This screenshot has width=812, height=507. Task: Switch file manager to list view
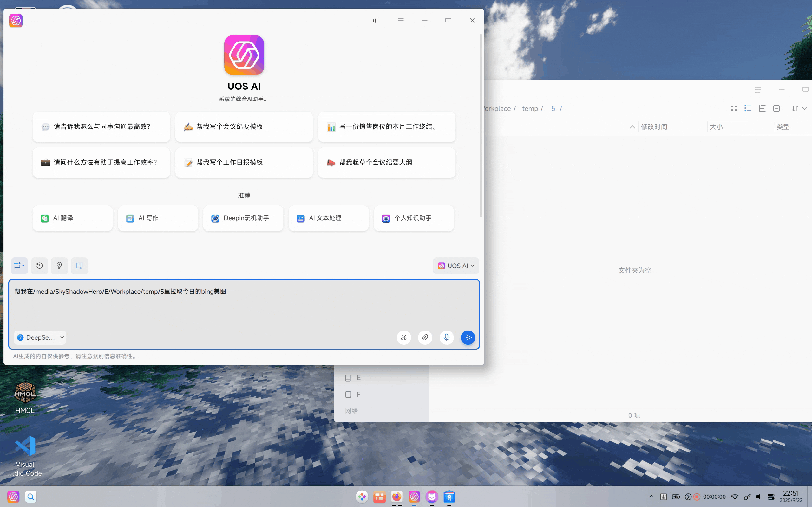click(x=748, y=108)
